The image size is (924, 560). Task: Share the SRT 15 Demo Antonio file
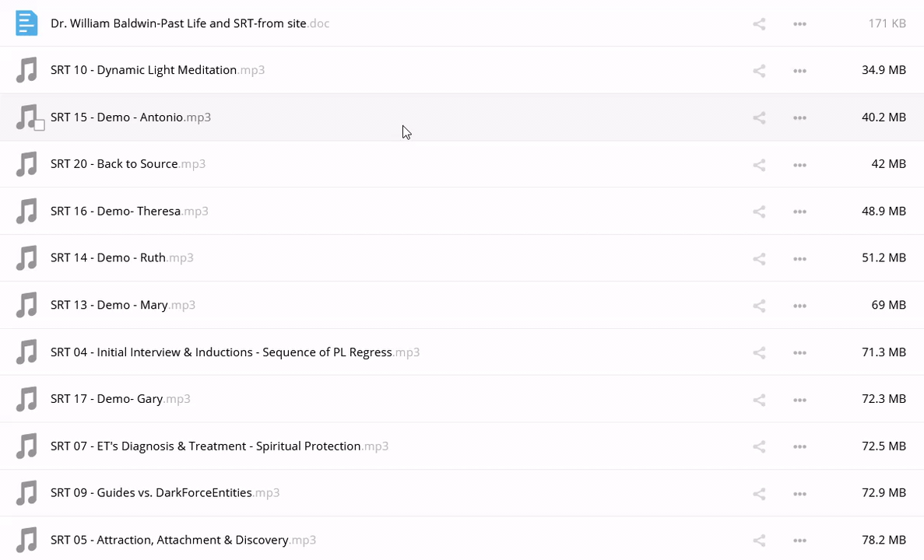[x=759, y=118]
